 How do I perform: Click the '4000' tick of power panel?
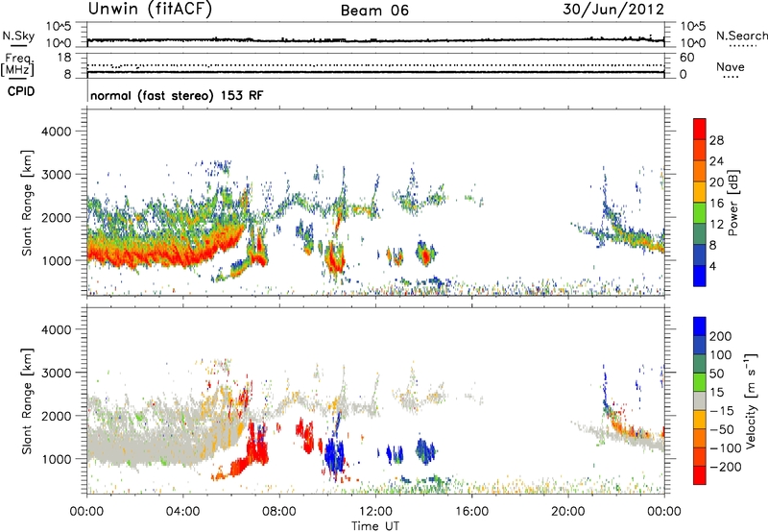57,132
